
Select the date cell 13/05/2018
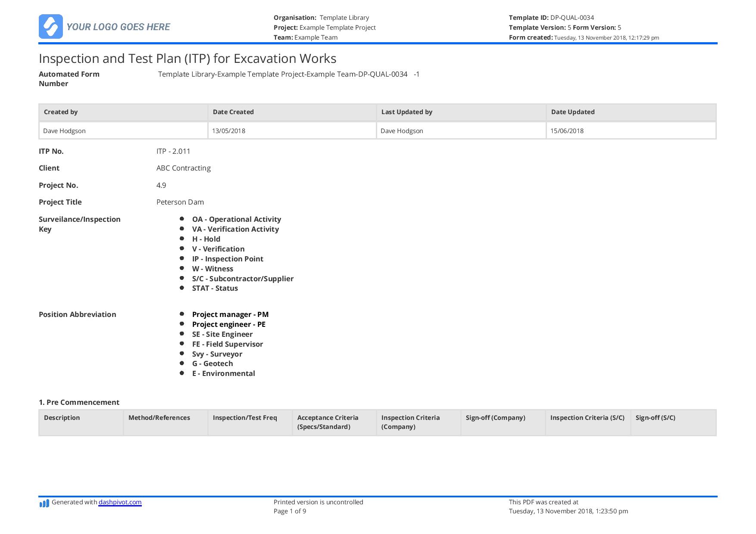point(292,130)
